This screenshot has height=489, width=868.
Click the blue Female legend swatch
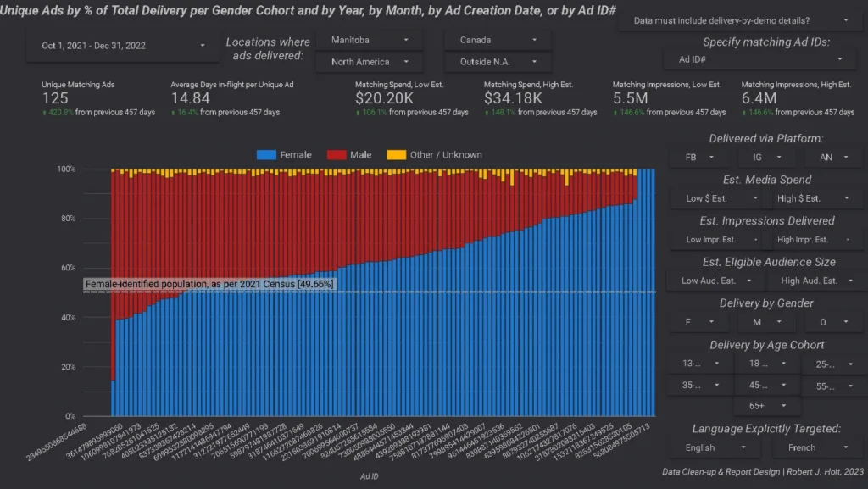click(266, 155)
